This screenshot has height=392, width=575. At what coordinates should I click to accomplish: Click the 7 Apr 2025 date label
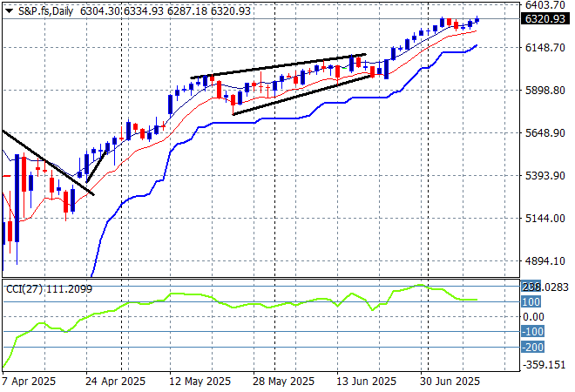click(x=29, y=382)
